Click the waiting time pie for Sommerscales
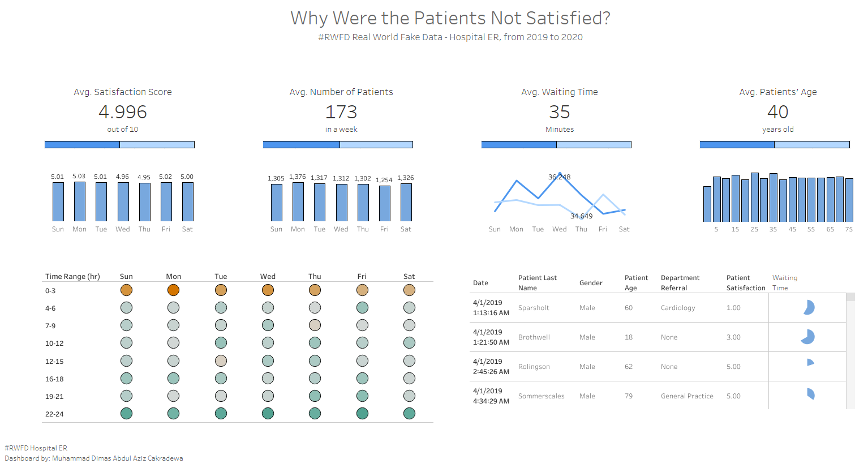 click(x=810, y=394)
